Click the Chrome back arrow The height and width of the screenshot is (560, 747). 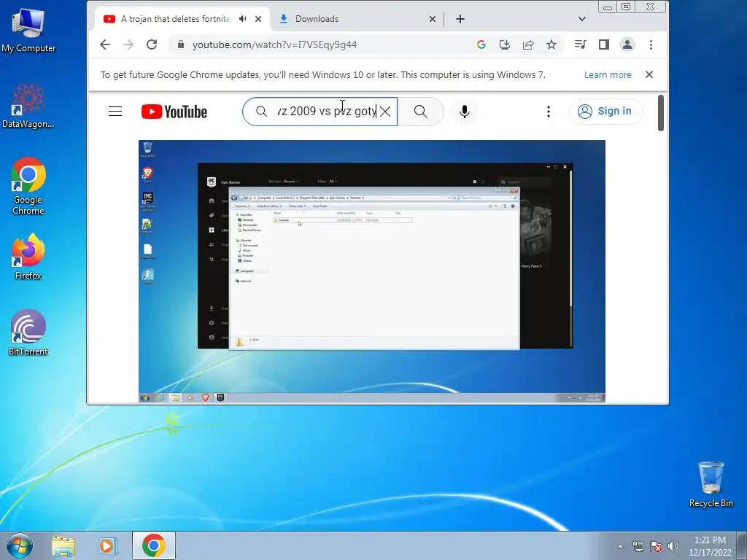(x=105, y=44)
